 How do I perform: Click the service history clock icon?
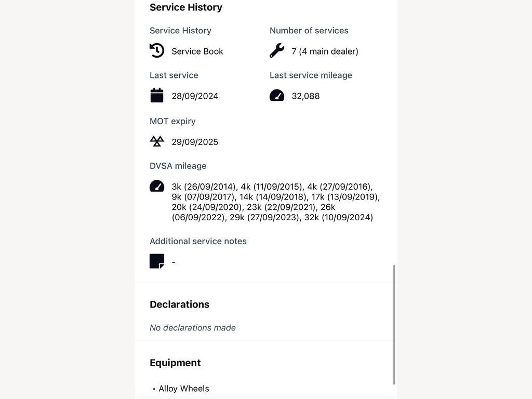pyautogui.click(x=157, y=50)
